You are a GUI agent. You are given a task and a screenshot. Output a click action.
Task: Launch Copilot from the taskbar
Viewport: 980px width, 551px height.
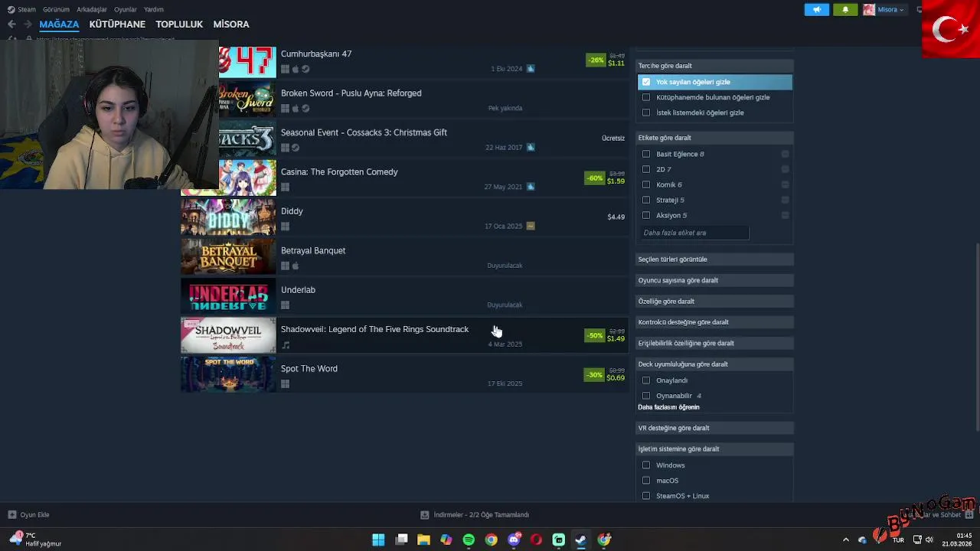(x=446, y=540)
